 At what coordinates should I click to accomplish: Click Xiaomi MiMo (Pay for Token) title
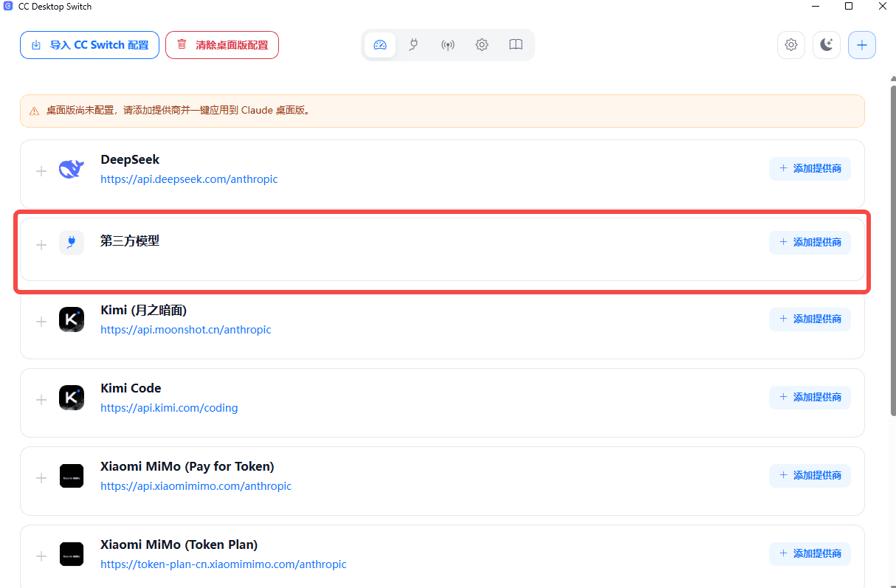(x=187, y=466)
